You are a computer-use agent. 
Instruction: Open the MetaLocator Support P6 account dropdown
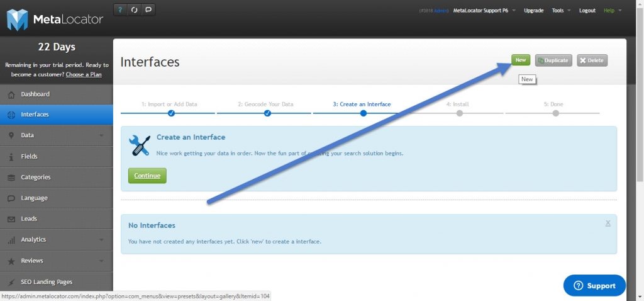pyautogui.click(x=484, y=11)
